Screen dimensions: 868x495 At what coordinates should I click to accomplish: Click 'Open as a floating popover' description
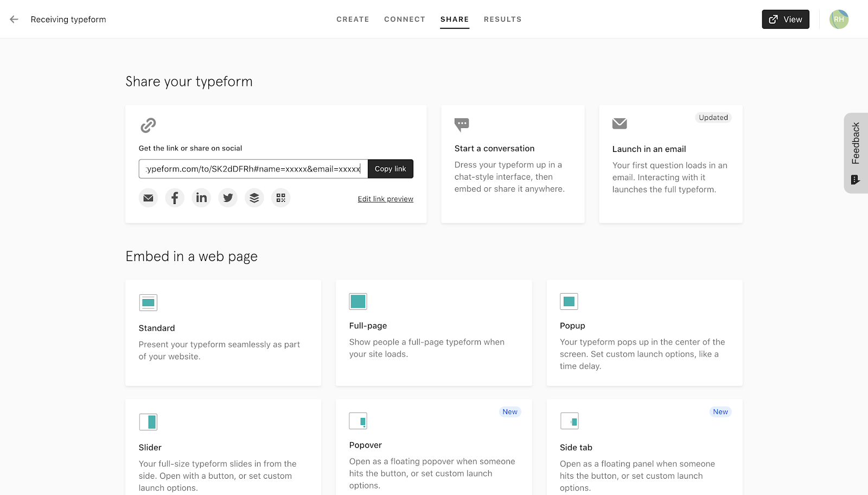click(432, 474)
